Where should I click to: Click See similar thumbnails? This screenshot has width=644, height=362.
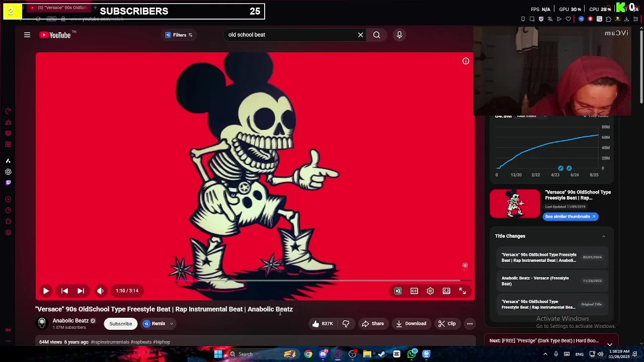click(x=571, y=216)
